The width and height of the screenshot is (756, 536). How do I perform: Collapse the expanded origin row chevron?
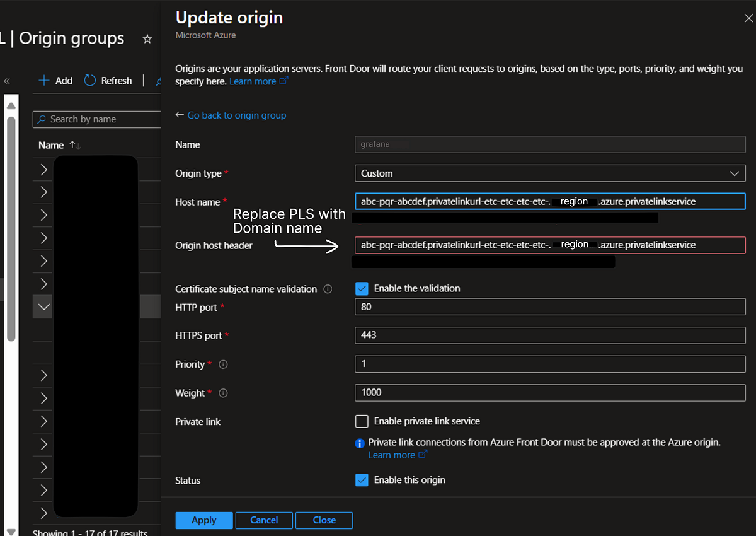click(x=42, y=306)
